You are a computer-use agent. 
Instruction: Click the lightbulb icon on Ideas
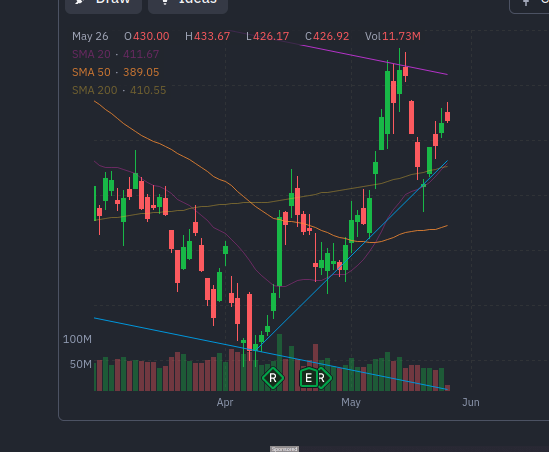tap(165, 2)
